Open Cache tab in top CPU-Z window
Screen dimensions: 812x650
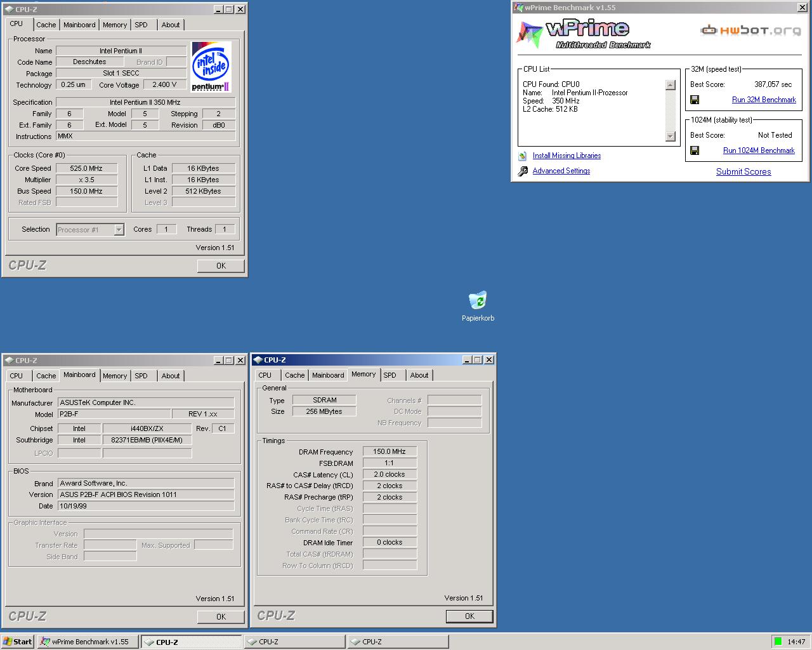tap(46, 25)
